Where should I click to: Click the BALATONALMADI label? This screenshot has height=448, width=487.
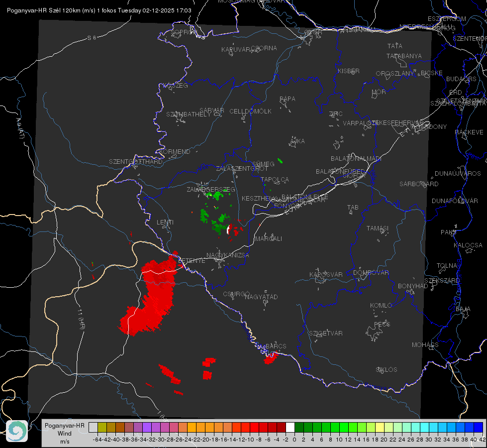point(356,159)
